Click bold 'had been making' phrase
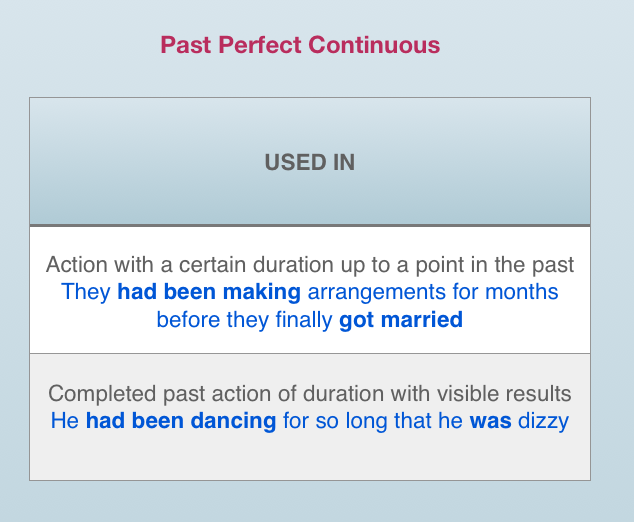 click(x=209, y=292)
